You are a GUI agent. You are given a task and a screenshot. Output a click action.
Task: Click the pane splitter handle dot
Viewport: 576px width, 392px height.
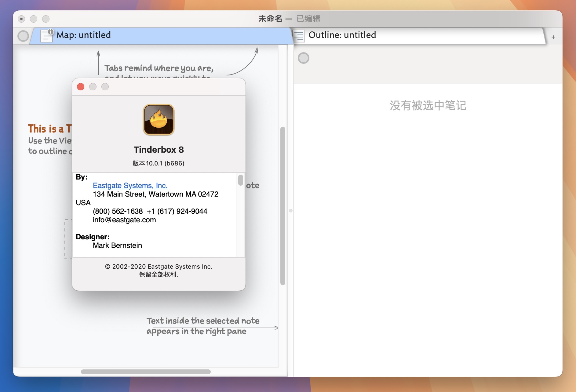point(291,211)
